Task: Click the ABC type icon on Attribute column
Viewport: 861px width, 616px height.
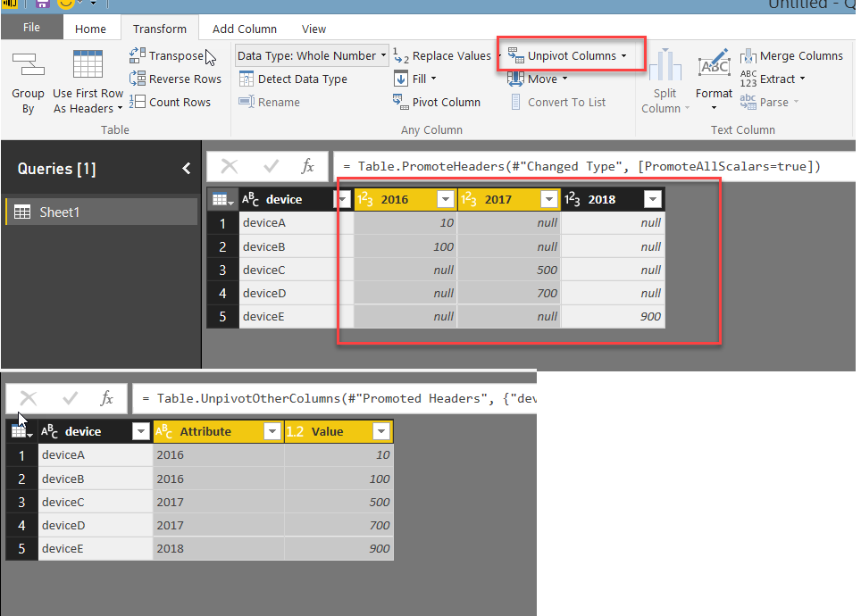Action: click(x=164, y=431)
